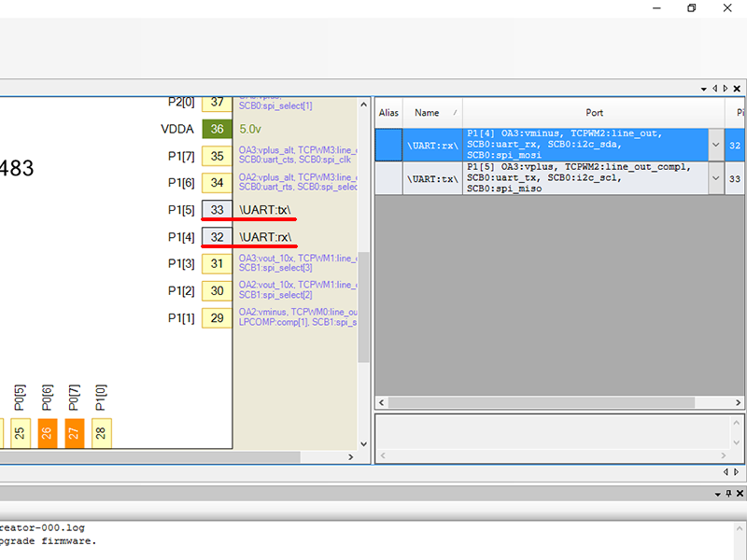Click P1[3] alternate functions text
Image resolution: width=747 pixels, height=560 pixels.
[298, 263]
